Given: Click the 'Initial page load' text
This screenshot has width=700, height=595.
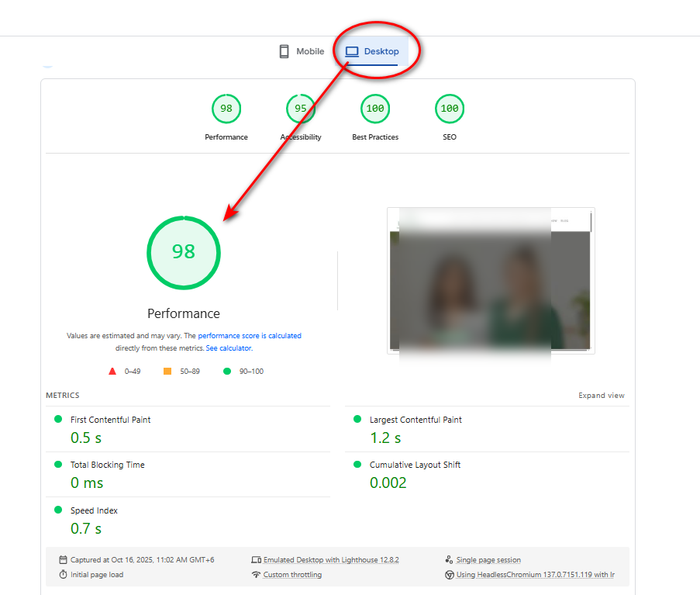Looking at the screenshot, I should (x=97, y=575).
